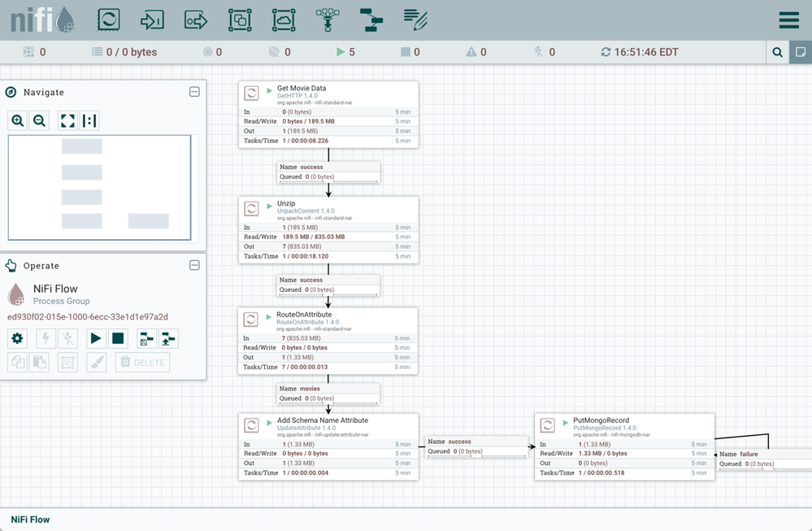Image resolution: width=812 pixels, height=531 pixels.
Task: Click the Input Port toolbar icon
Action: click(153, 20)
